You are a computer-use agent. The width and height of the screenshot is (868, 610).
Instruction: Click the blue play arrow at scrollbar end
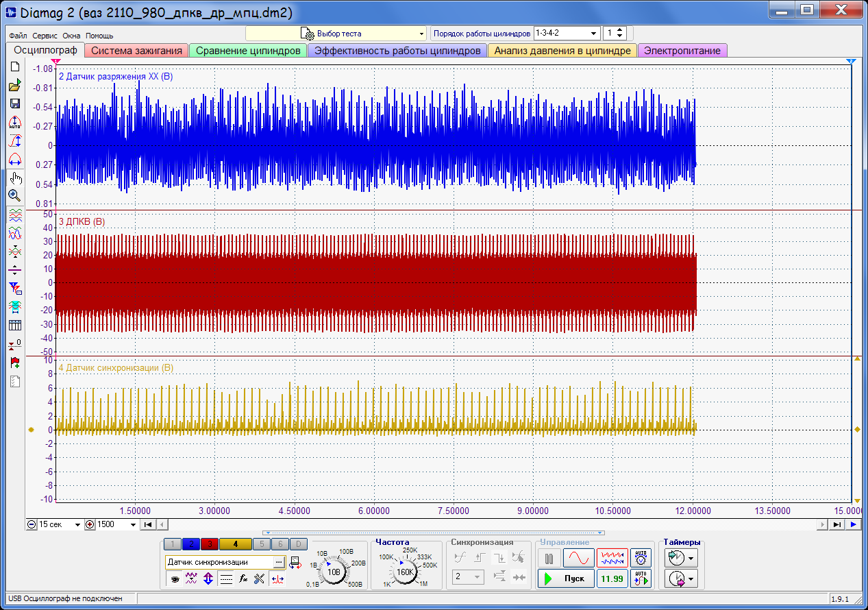click(854, 524)
